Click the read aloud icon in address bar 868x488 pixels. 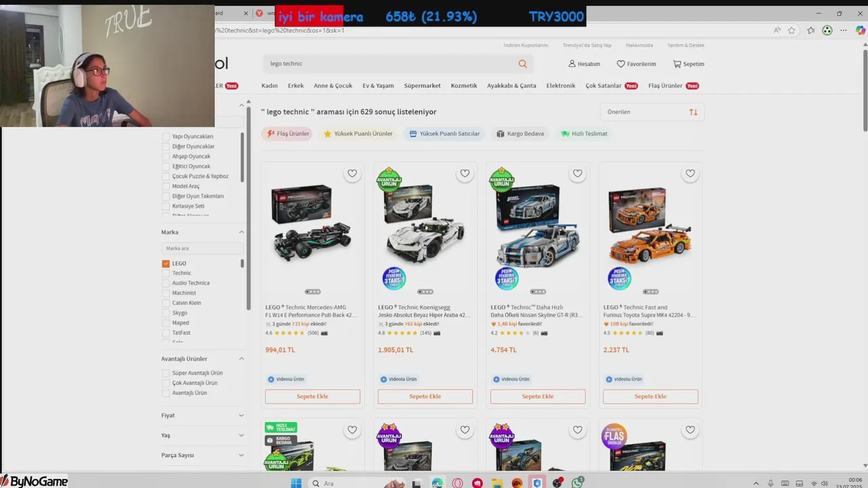click(x=777, y=30)
